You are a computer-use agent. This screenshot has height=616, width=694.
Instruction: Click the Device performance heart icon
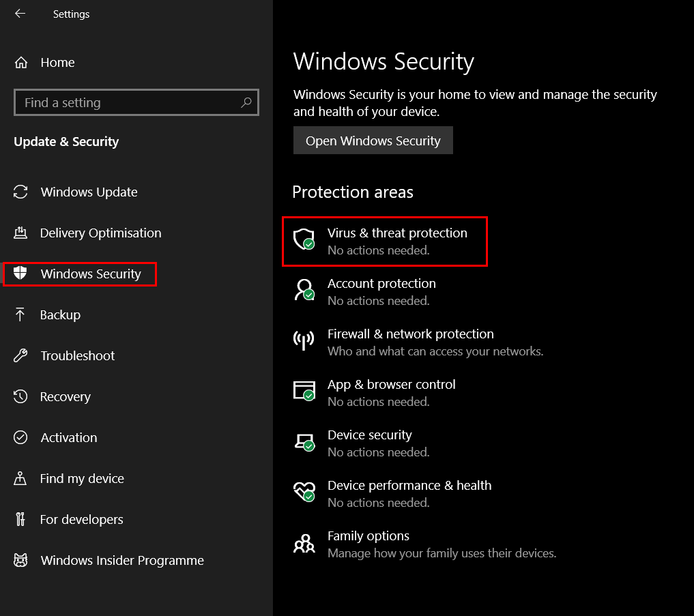click(304, 492)
